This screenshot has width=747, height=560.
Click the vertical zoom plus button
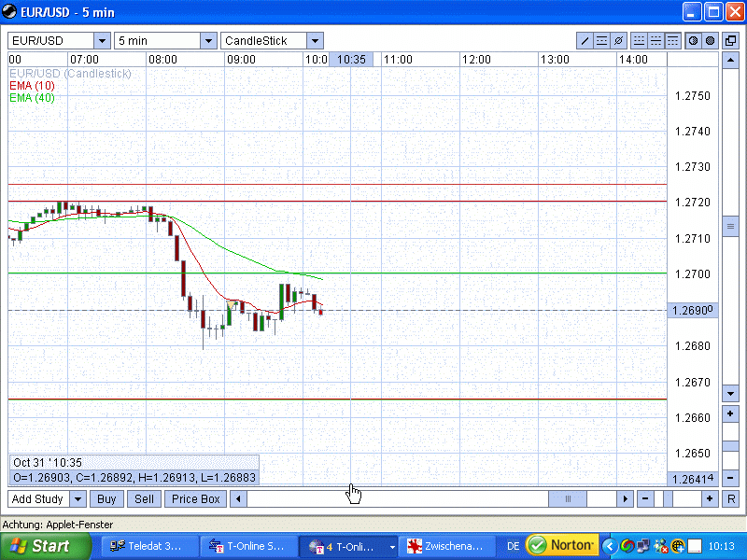coord(731,413)
